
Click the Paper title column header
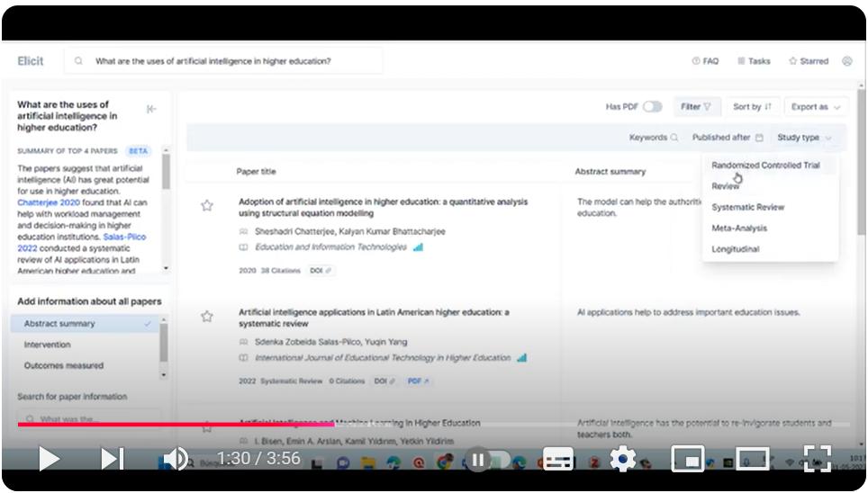tap(256, 172)
